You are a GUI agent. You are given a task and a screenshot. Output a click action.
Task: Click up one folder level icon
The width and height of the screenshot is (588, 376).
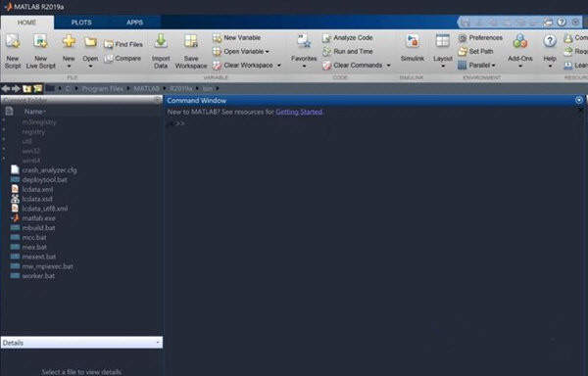click(x=26, y=89)
